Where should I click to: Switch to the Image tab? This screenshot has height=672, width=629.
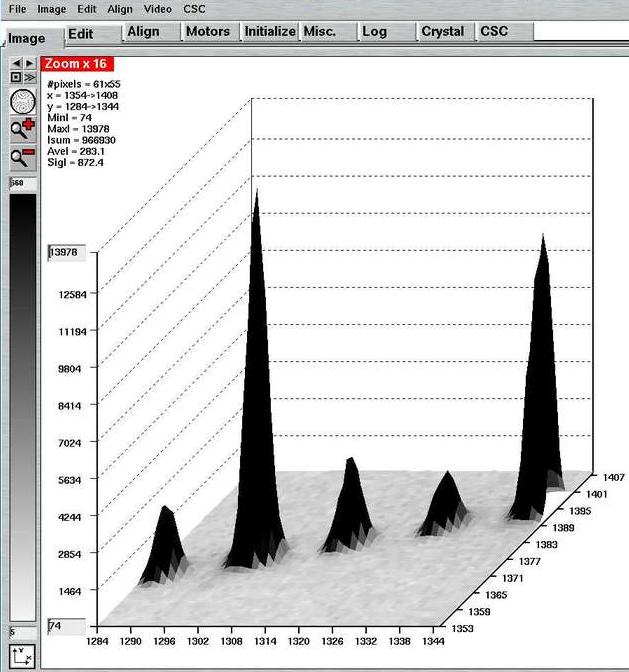point(33,38)
